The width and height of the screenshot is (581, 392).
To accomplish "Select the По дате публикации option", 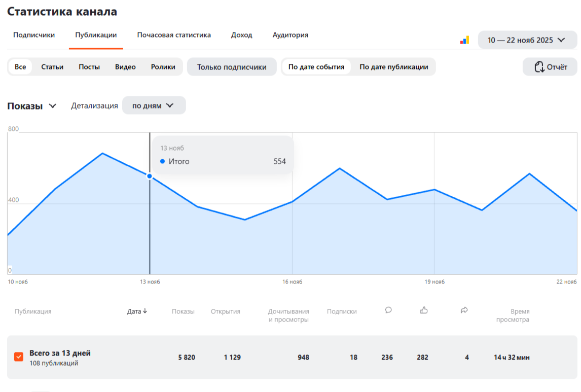I will pos(394,67).
